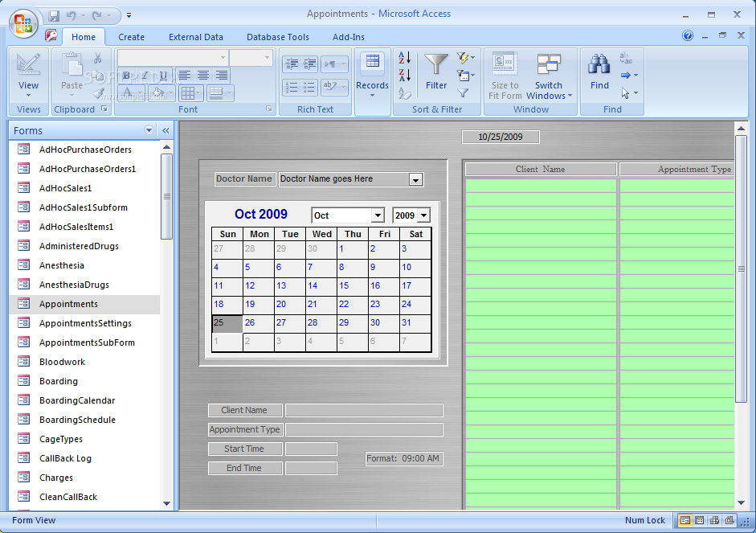Click the Appointment Type input field
756x533 pixels.
pos(364,430)
